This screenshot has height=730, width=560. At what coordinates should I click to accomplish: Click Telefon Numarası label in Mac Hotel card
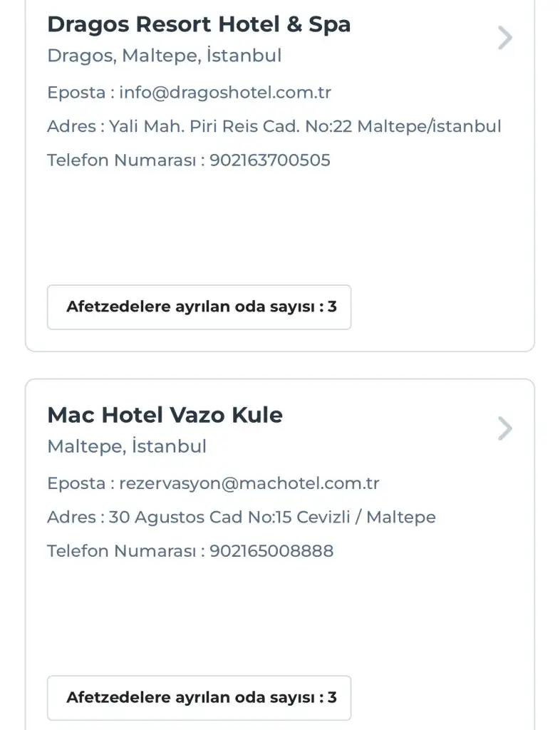(x=121, y=550)
